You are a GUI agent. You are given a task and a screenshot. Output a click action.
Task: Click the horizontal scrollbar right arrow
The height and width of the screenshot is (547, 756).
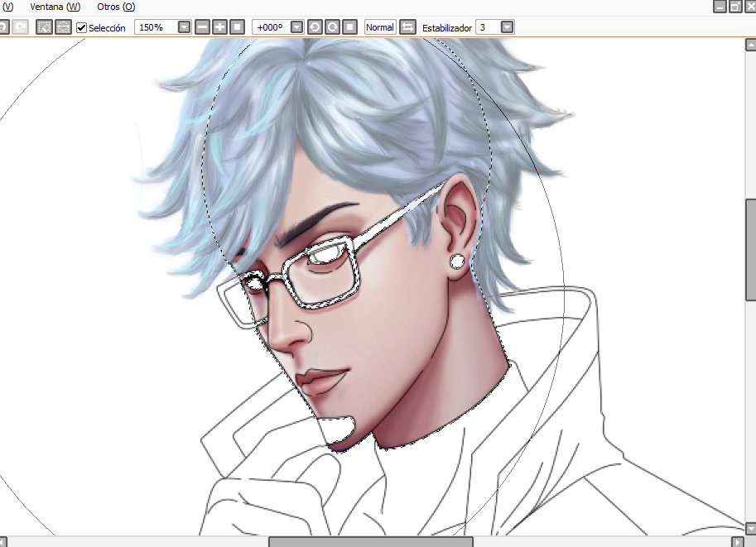(738, 542)
